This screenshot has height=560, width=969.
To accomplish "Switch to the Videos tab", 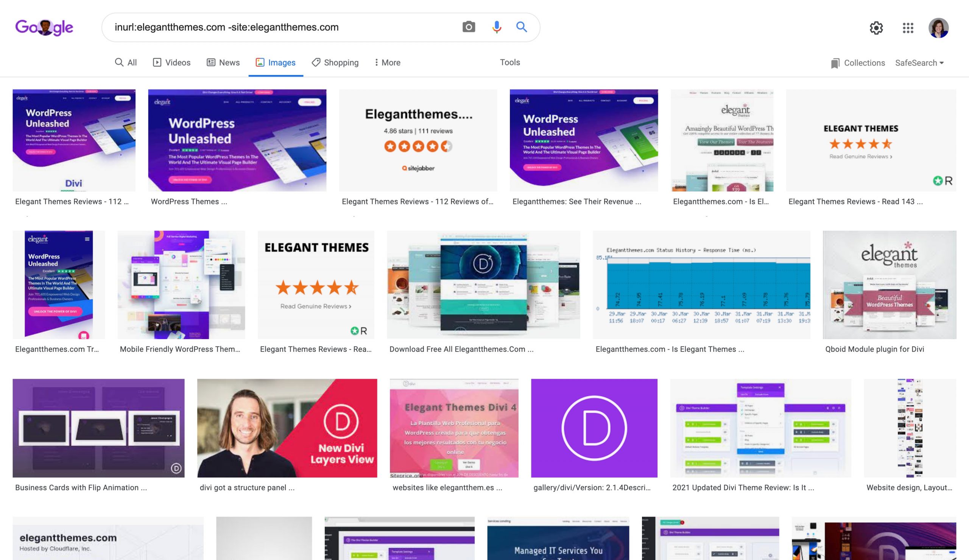I will click(171, 63).
